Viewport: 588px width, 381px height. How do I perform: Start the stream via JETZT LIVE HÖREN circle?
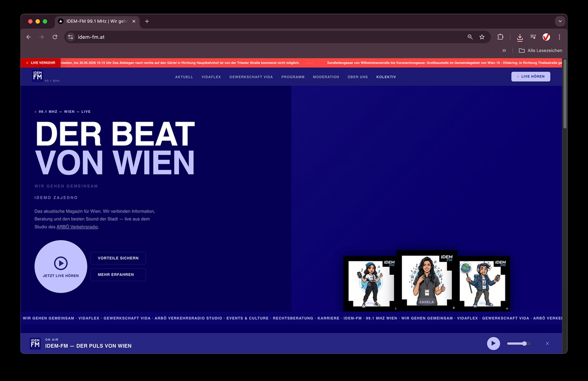point(61,267)
